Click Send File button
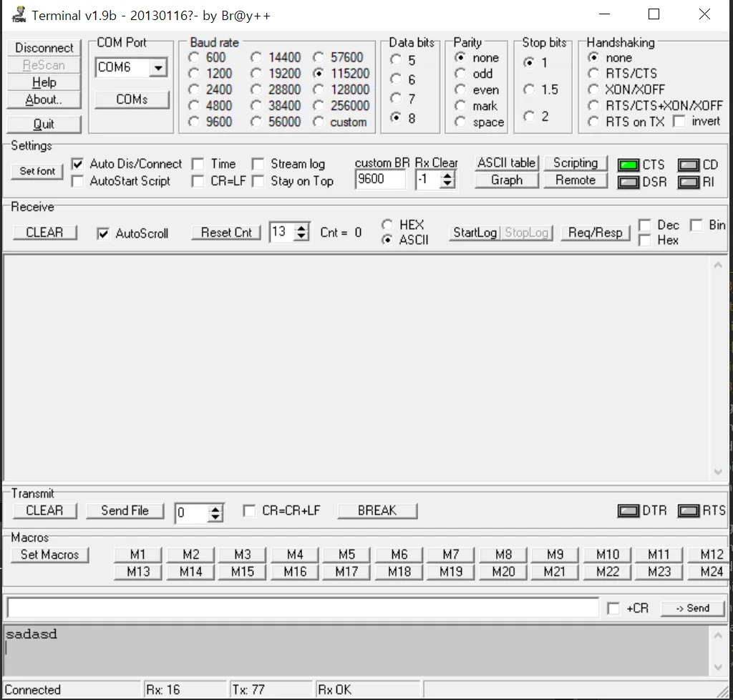 (125, 511)
